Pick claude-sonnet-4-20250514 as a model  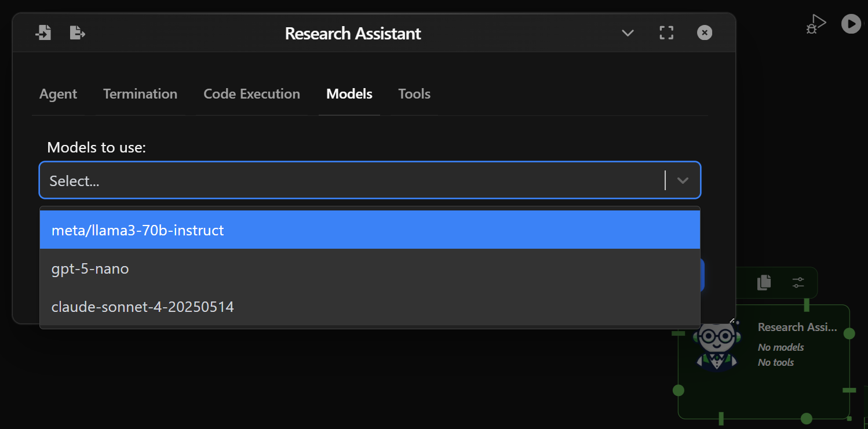[x=143, y=307]
